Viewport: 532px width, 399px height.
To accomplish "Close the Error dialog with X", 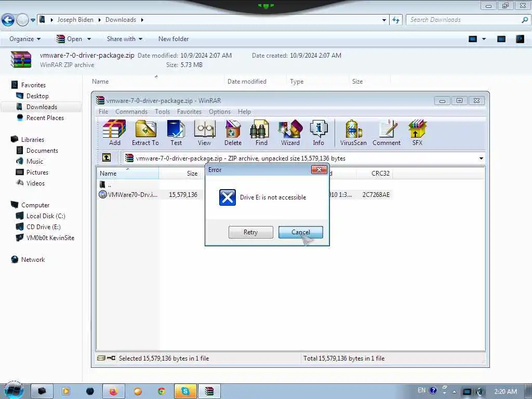I will (x=319, y=170).
